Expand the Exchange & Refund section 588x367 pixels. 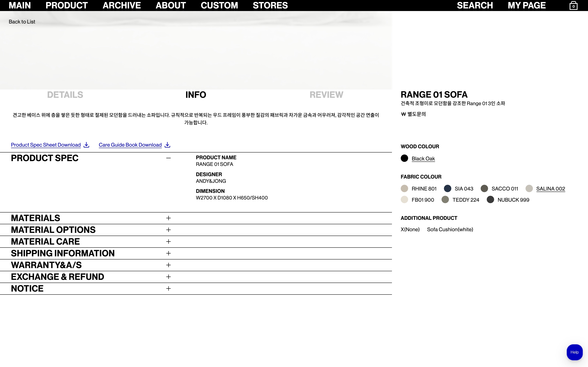57,277
